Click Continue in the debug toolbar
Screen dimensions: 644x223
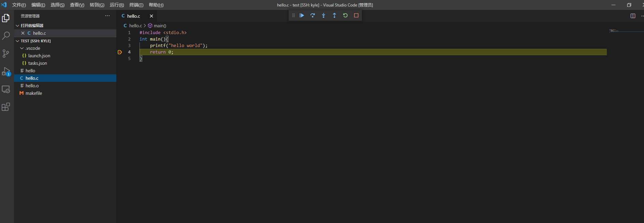click(x=302, y=15)
